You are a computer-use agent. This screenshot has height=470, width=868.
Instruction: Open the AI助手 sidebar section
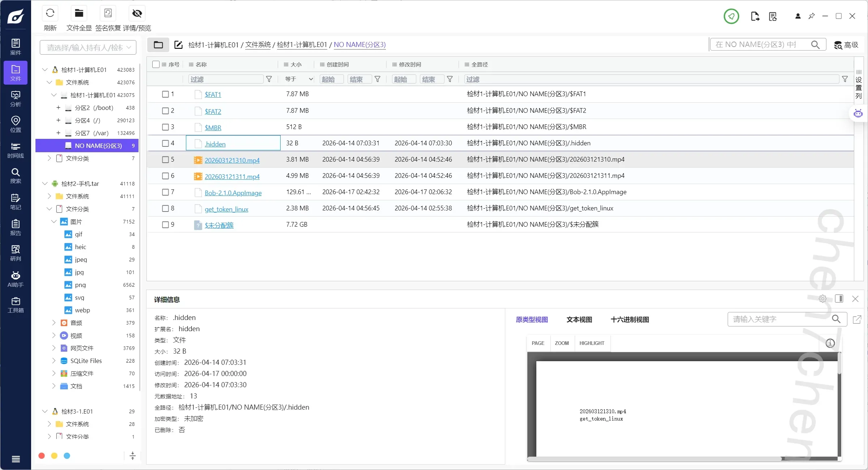pos(16,279)
